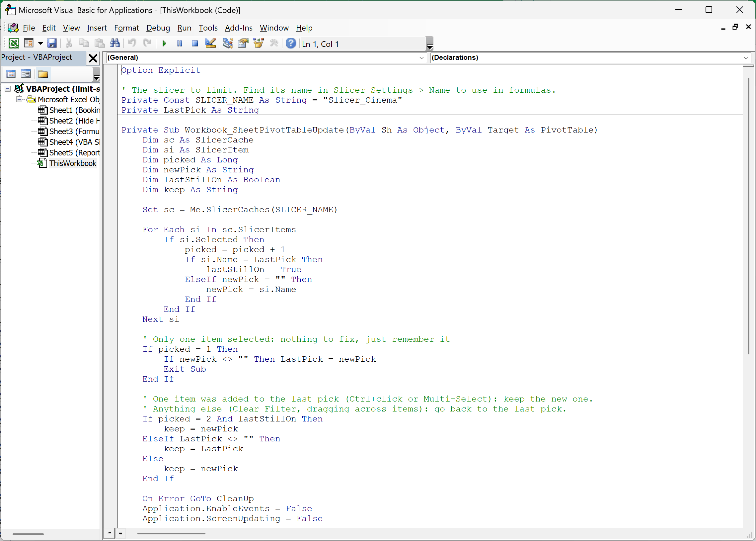Click View Object icon in Project pane
Image resolution: width=756 pixels, height=541 pixels.
click(x=26, y=74)
